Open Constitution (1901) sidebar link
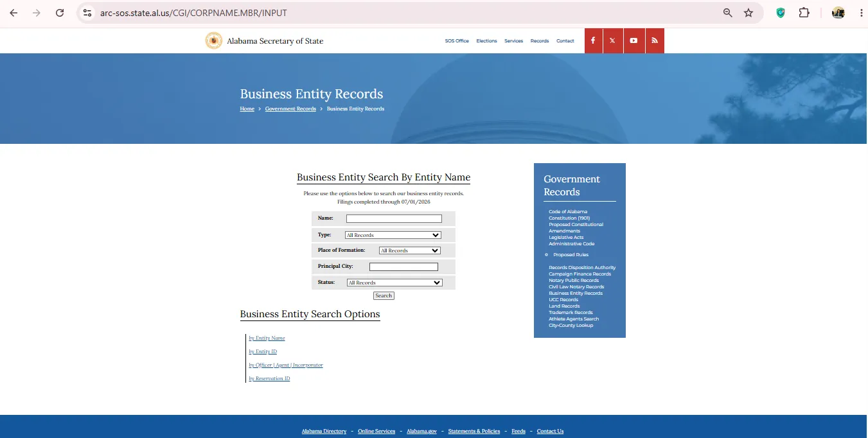The height and width of the screenshot is (438, 868). click(569, 218)
